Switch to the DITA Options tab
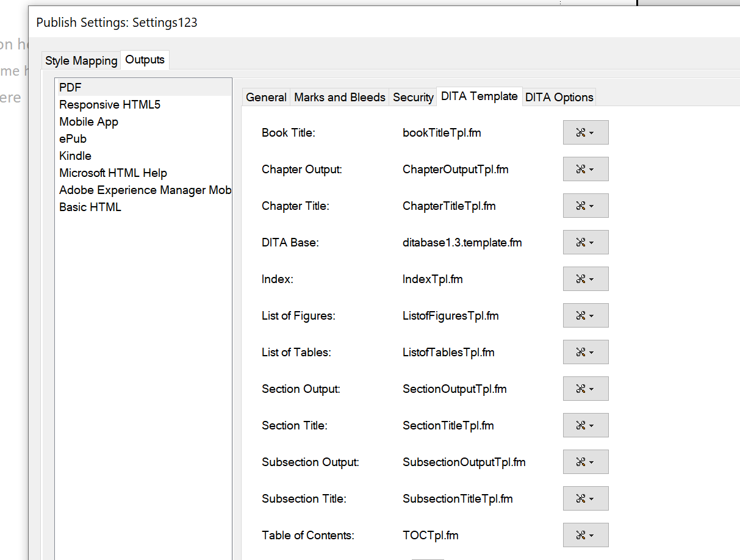 click(x=559, y=97)
